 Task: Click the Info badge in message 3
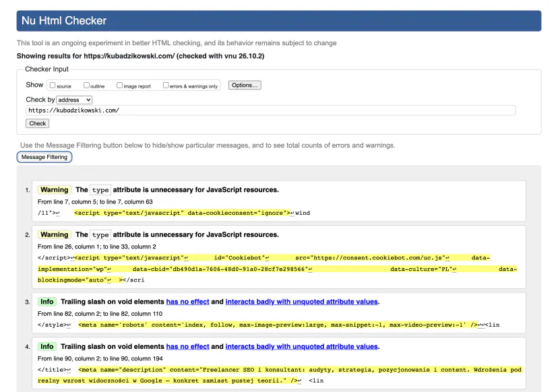tap(47, 302)
